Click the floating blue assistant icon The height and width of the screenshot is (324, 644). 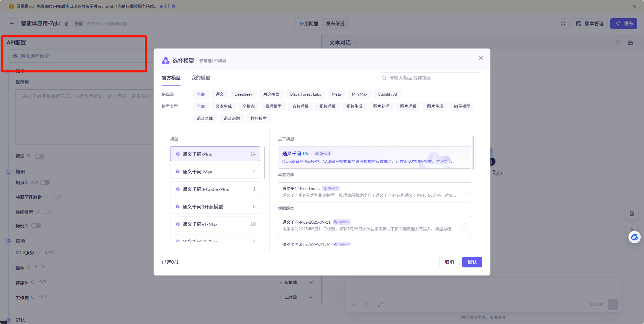pyautogui.click(x=635, y=237)
